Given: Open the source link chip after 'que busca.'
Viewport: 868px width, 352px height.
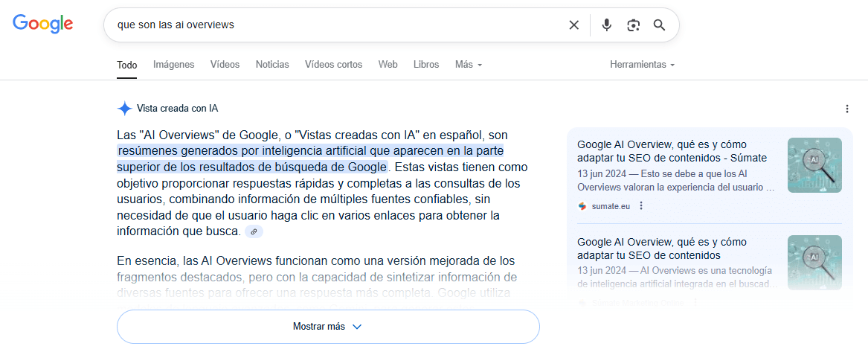Looking at the screenshot, I should 254,232.
